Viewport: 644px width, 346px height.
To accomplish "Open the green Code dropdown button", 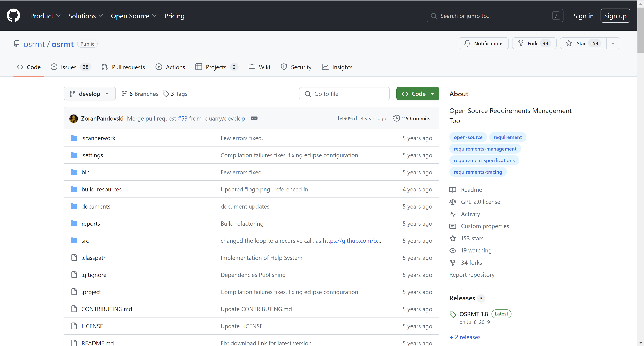I will [418, 94].
